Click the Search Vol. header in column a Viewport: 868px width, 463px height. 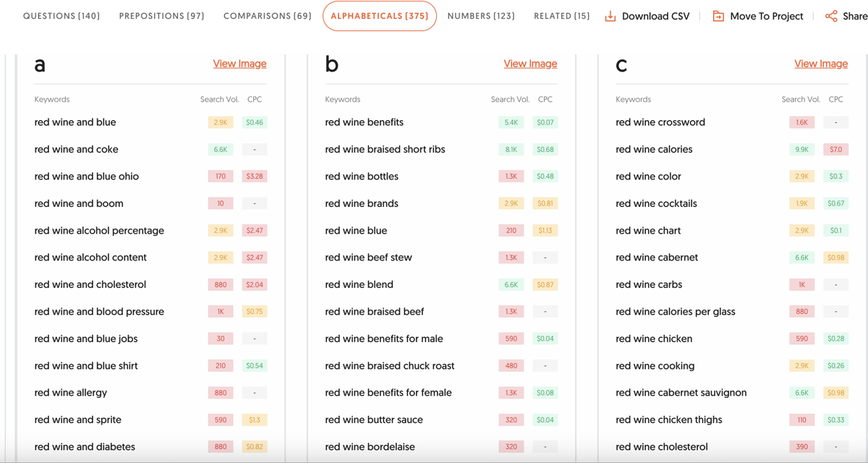[219, 99]
